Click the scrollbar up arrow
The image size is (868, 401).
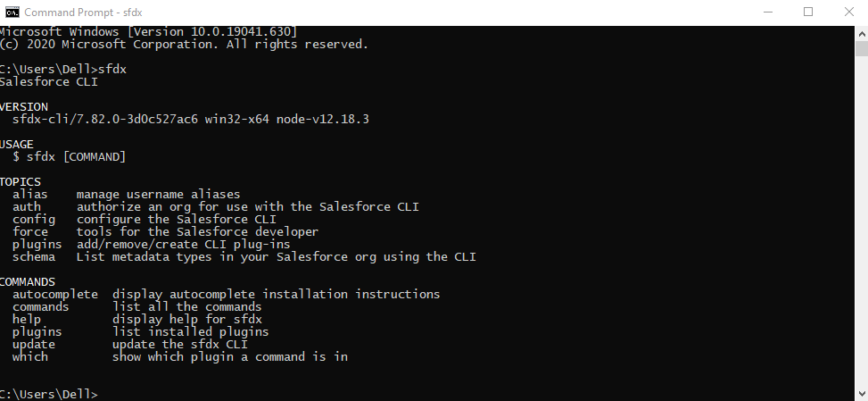pos(861,31)
